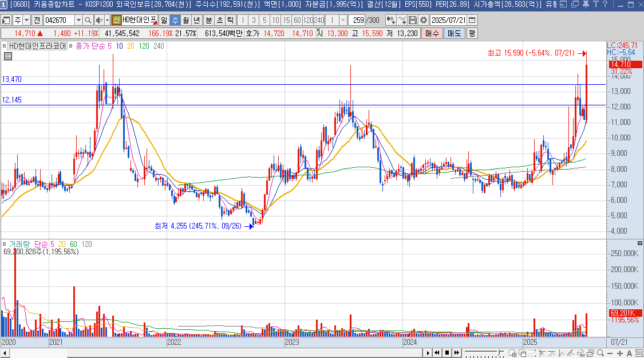The width and height of the screenshot is (644, 358).
Task: Click the fast-forward playback button
Action: click(x=457, y=353)
